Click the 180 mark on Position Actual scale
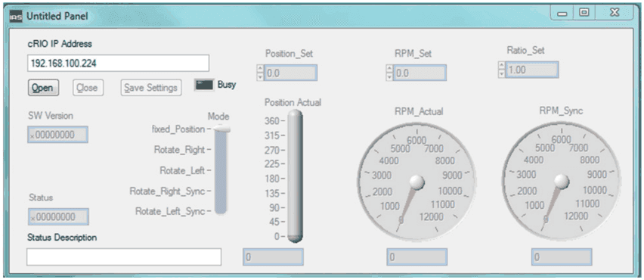This screenshot has width=644, height=280. [x=271, y=179]
